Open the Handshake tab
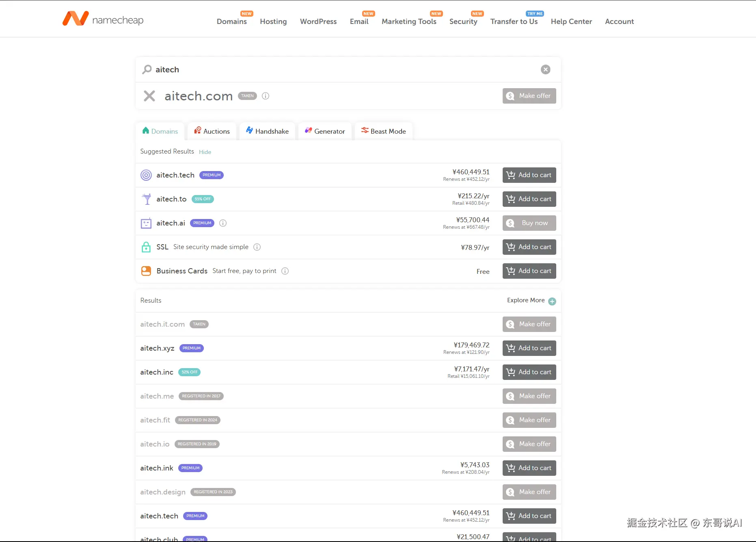 click(267, 131)
